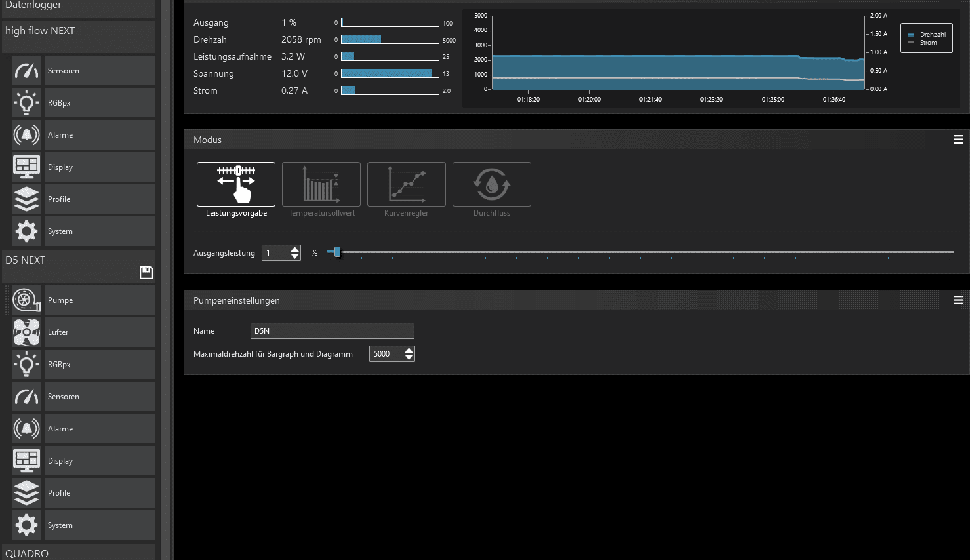Viewport: 970px width, 560px height.
Task: Click the Pumpe pump icon
Action: 26,300
